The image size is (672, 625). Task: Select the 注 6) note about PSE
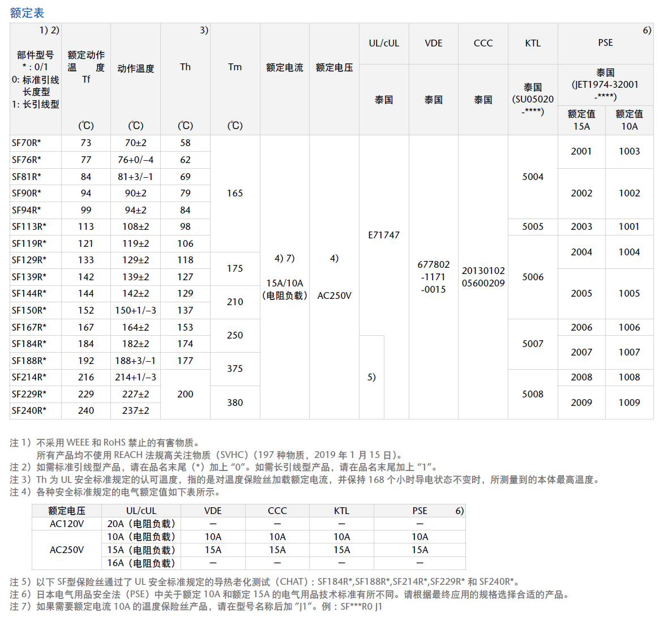(290, 594)
